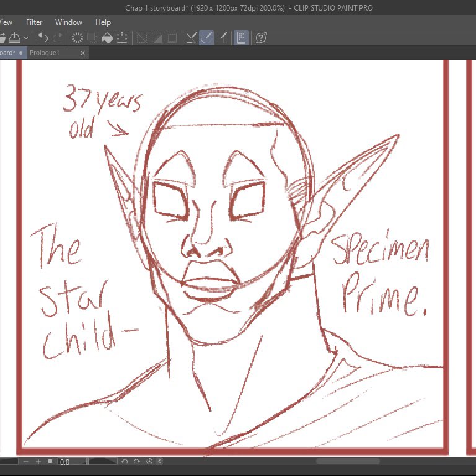
Task: Expand the dropdown arrow beside Save icon
Action: 26,38
